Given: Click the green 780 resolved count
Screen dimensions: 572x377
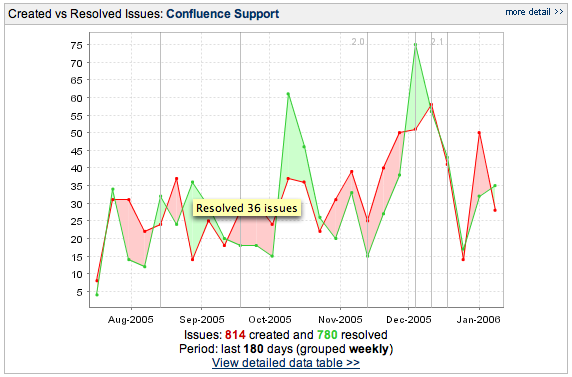Looking at the screenshot, I should coord(327,335).
